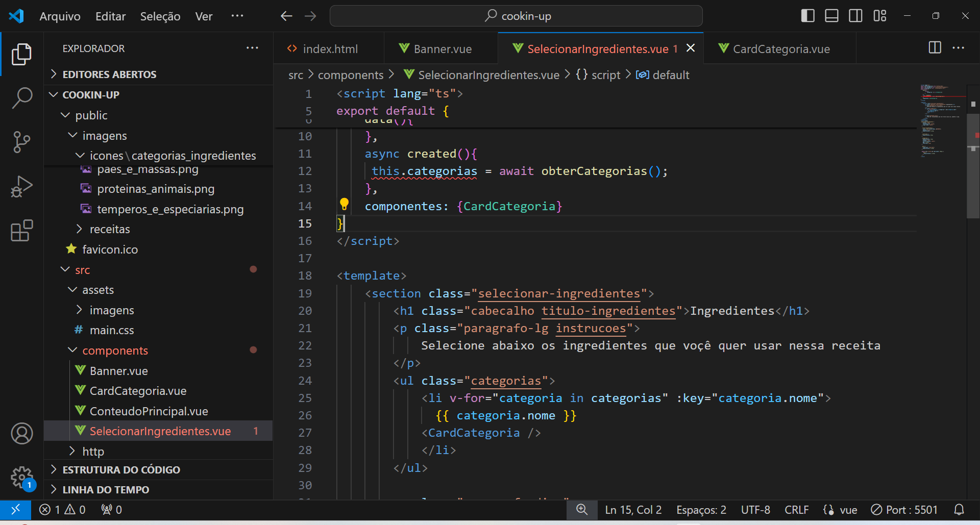Expand the receitas folder

point(158,229)
